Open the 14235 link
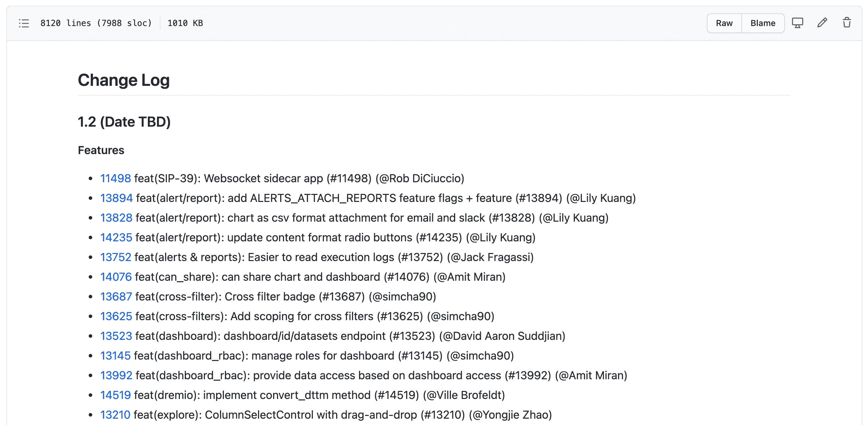Screen dimensions: 868x425 click(116, 237)
